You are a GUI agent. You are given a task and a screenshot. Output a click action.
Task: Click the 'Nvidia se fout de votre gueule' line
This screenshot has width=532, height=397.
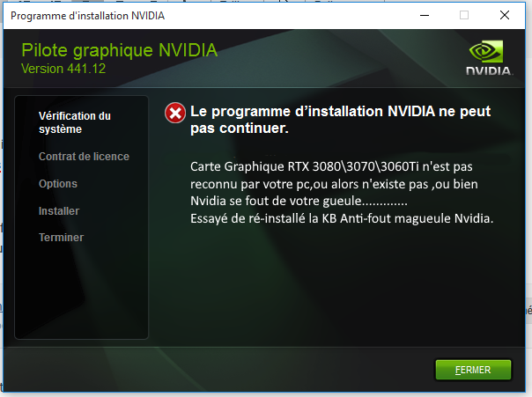coord(299,201)
